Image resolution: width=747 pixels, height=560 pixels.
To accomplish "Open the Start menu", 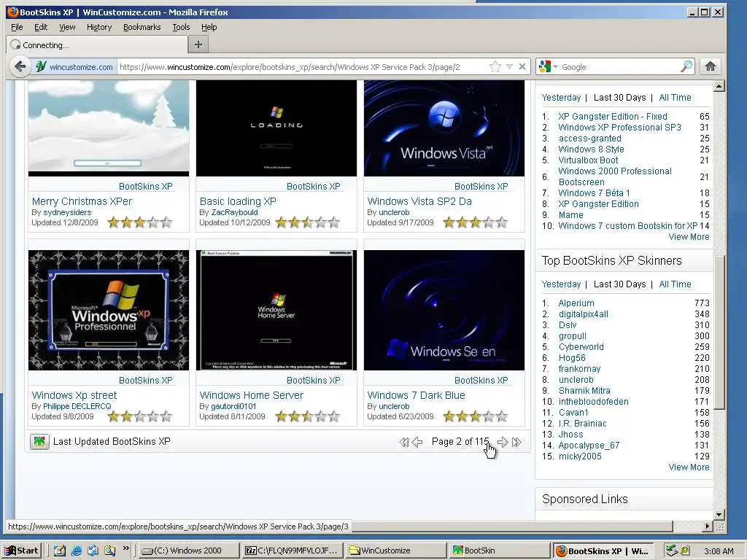I will 22,551.
